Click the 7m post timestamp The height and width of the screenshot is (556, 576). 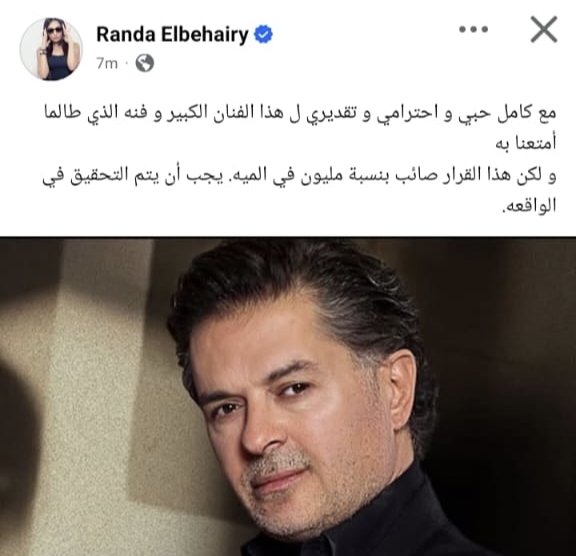tap(107, 64)
